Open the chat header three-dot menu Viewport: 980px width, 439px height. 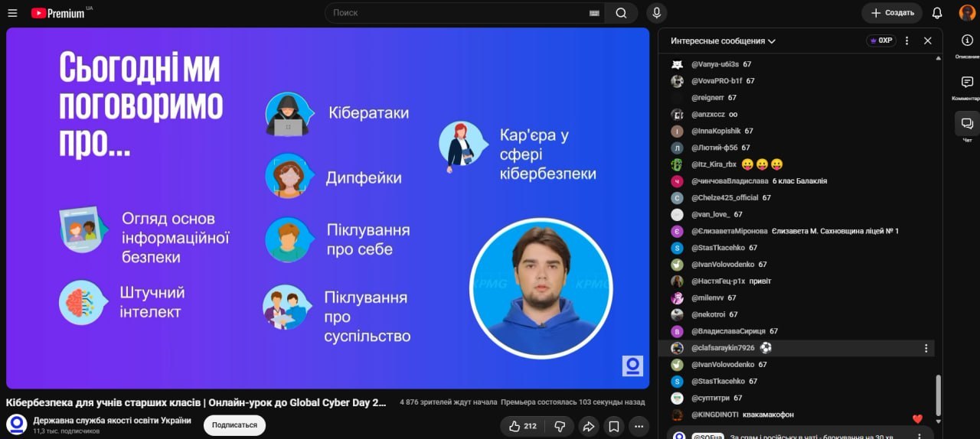pos(907,41)
